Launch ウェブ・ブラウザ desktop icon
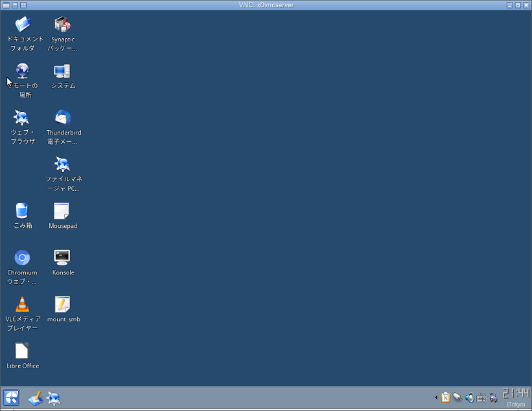 [x=22, y=118]
